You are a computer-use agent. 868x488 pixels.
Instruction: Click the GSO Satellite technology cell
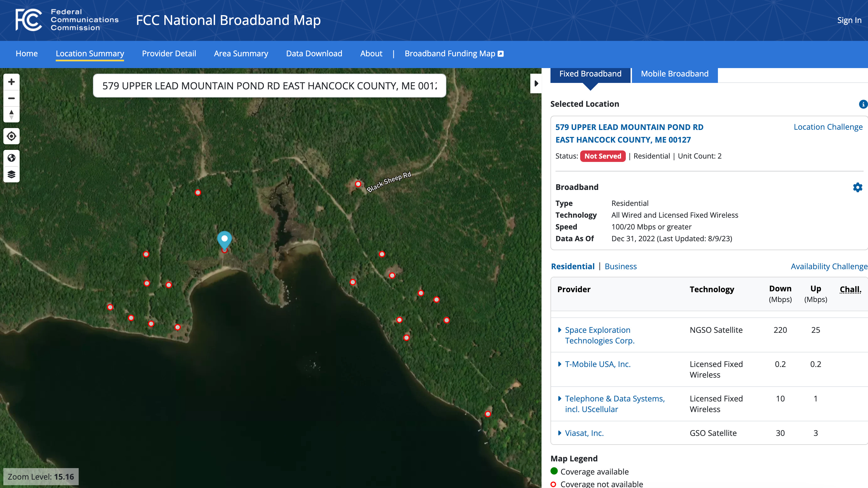[x=713, y=433]
